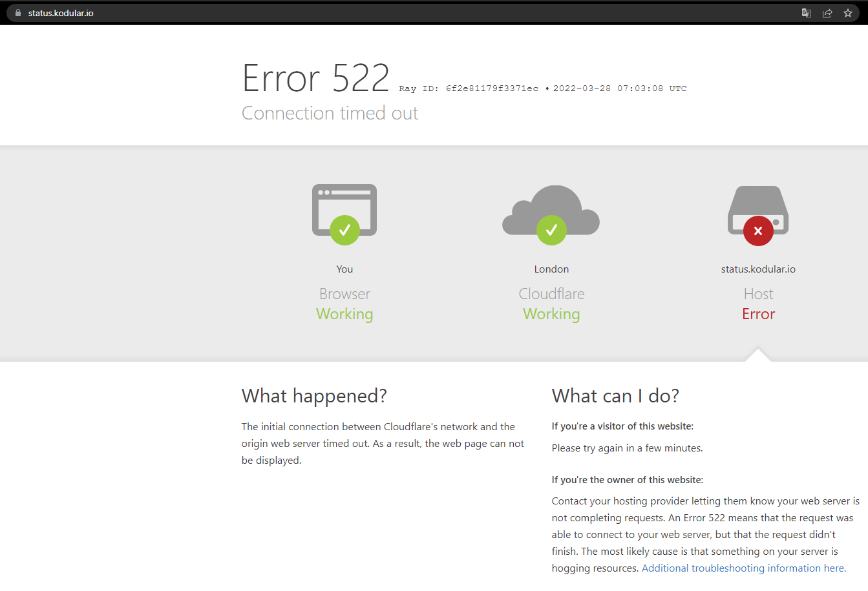868x591 pixels.
Task: Click 'If you're a visitor of this website:'
Action: tap(622, 426)
